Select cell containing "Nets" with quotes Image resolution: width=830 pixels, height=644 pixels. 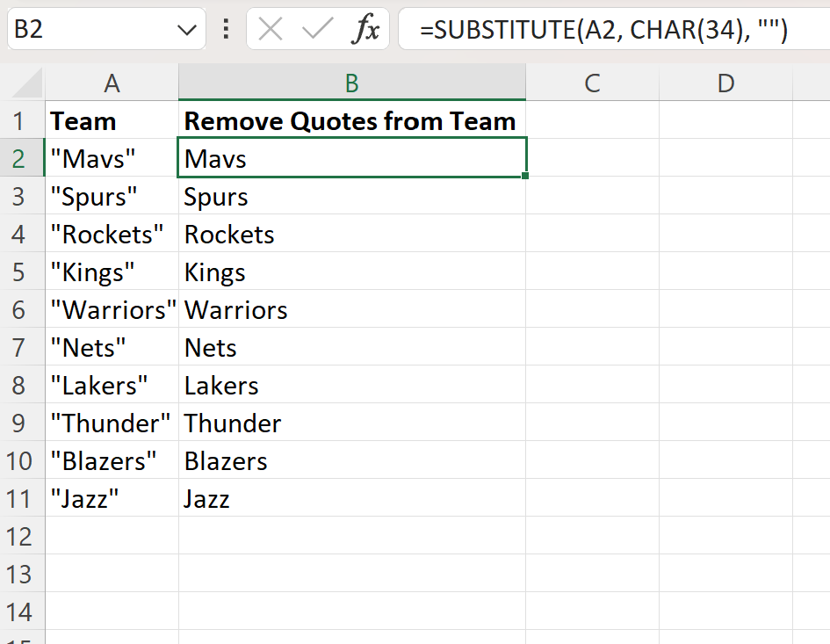[x=112, y=347]
